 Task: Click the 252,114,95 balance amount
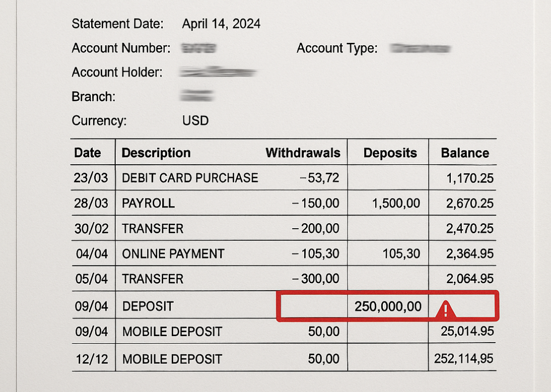[463, 359]
